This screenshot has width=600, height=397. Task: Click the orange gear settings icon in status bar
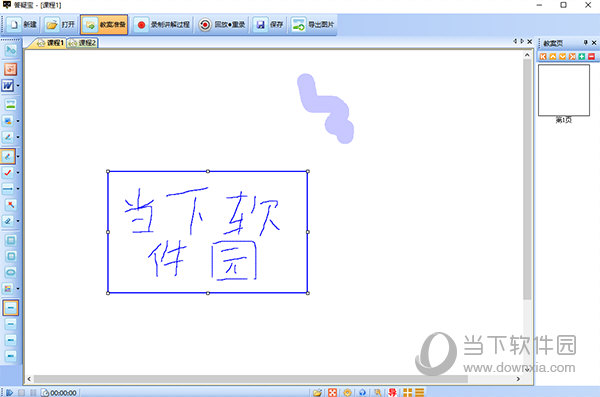tap(347, 392)
